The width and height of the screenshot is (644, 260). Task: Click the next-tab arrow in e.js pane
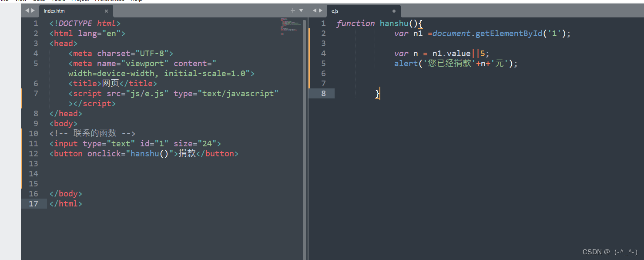(x=322, y=10)
